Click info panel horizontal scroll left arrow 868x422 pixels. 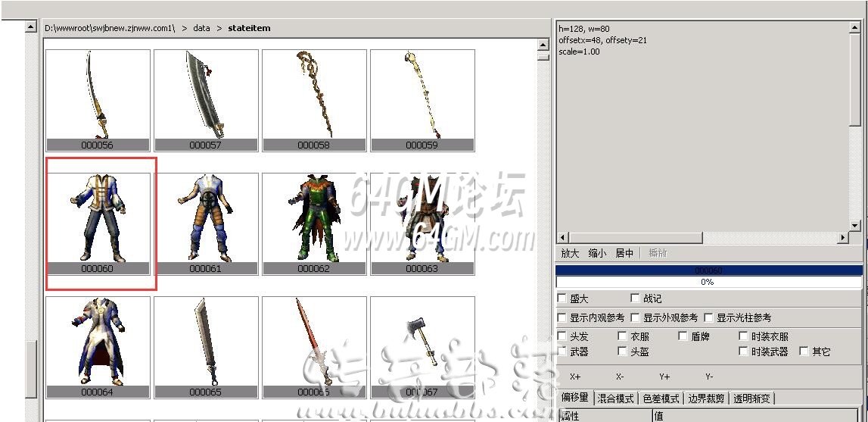tap(562, 238)
